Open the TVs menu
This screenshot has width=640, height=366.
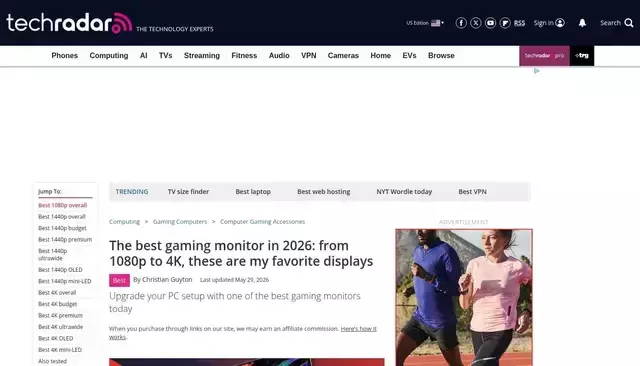(165, 55)
